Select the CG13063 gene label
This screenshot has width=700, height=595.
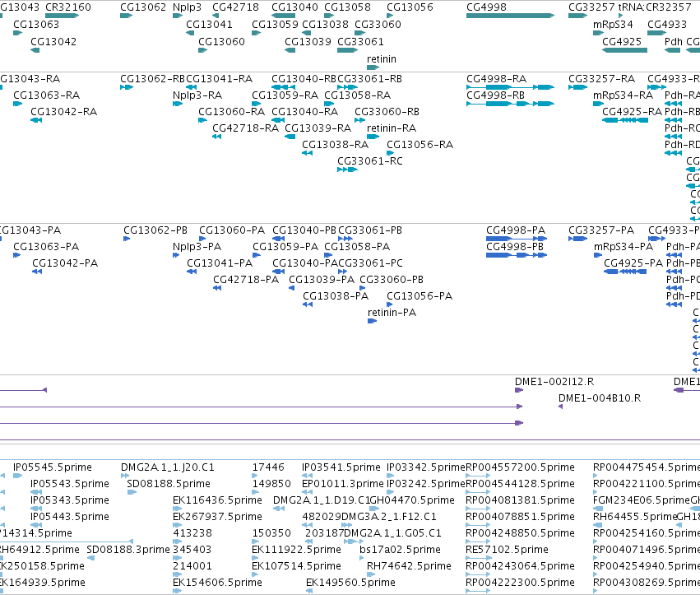pyautogui.click(x=36, y=24)
